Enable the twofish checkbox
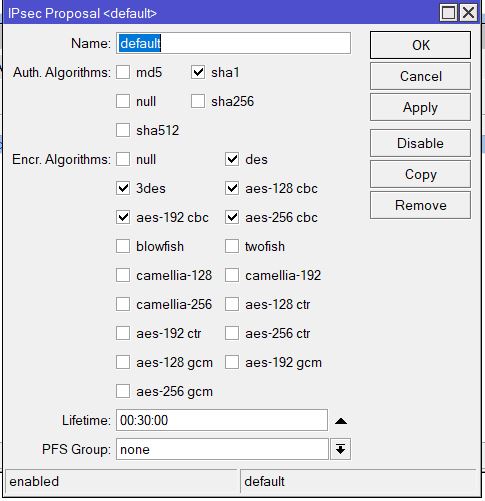Viewport: 485px width, 501px height. pos(232,246)
